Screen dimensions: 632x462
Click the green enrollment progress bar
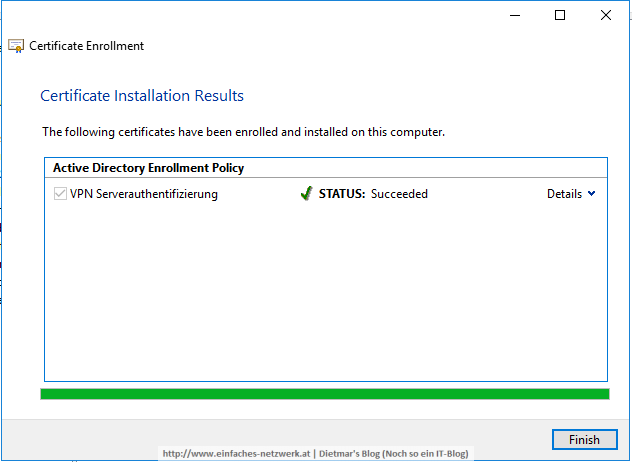click(325, 394)
